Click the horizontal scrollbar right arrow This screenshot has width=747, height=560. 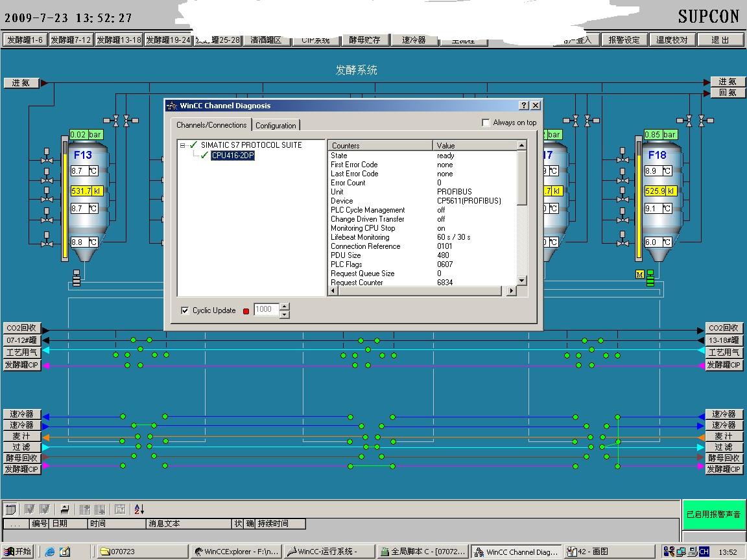pos(511,290)
